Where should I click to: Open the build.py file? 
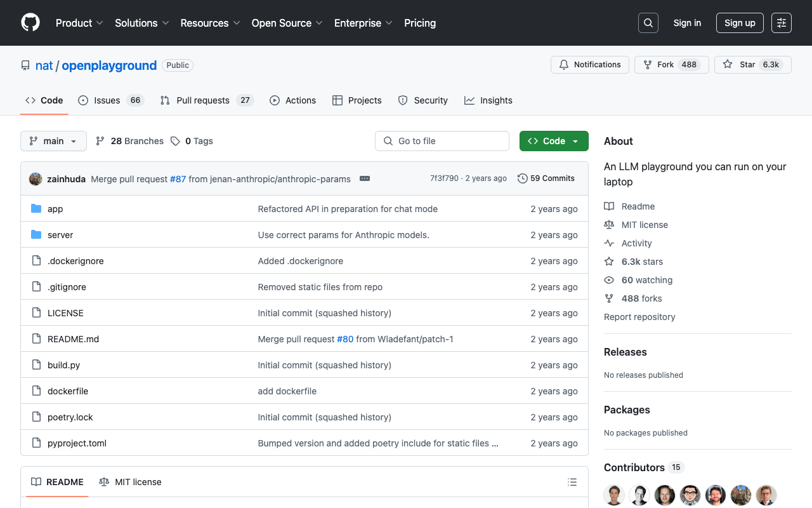(63, 365)
